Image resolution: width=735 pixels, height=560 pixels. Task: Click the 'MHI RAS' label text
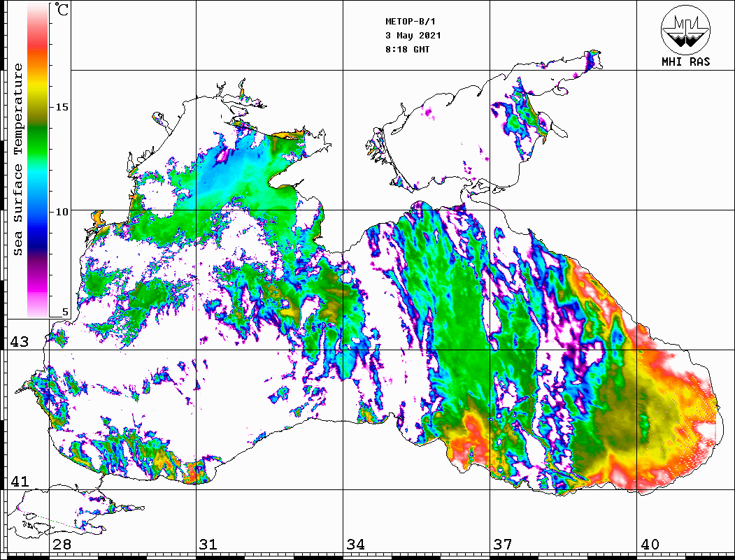pyautogui.click(x=686, y=62)
